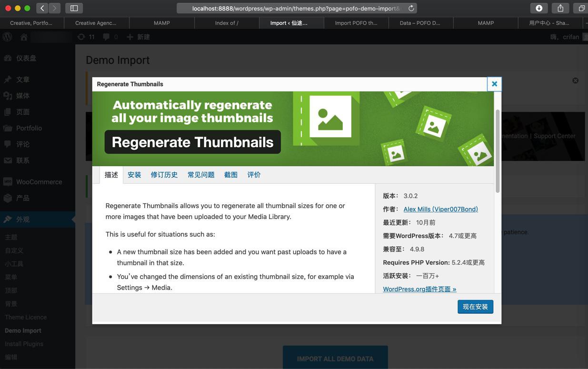Switch to Import POFO th... browser tab
This screenshot has width=588, height=369.
click(x=356, y=23)
